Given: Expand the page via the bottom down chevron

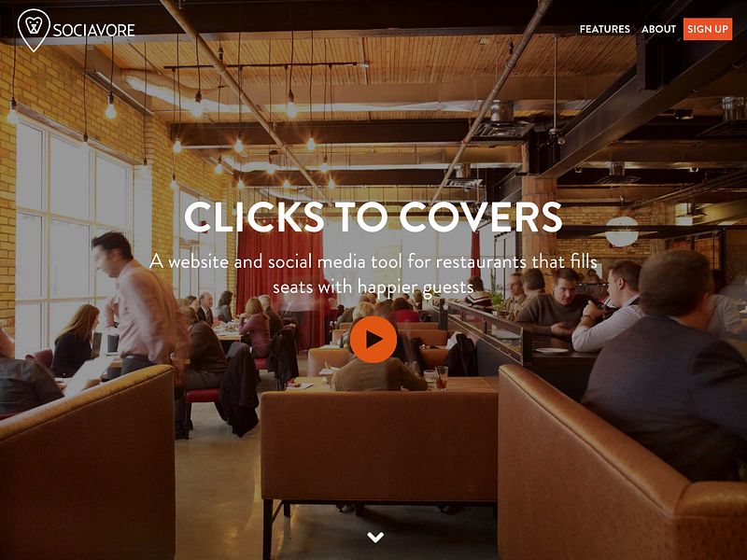Looking at the screenshot, I should click(375, 538).
